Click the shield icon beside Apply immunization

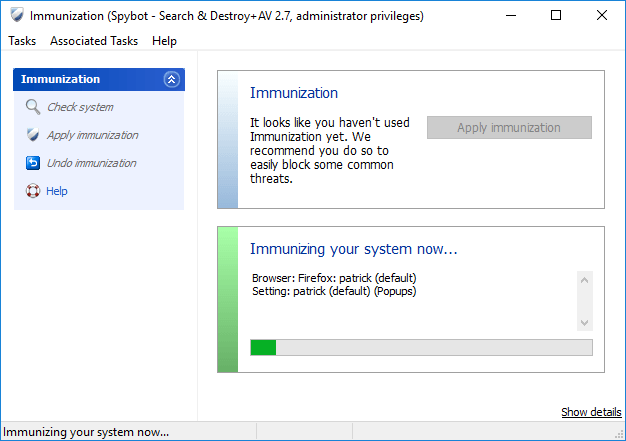[33, 135]
